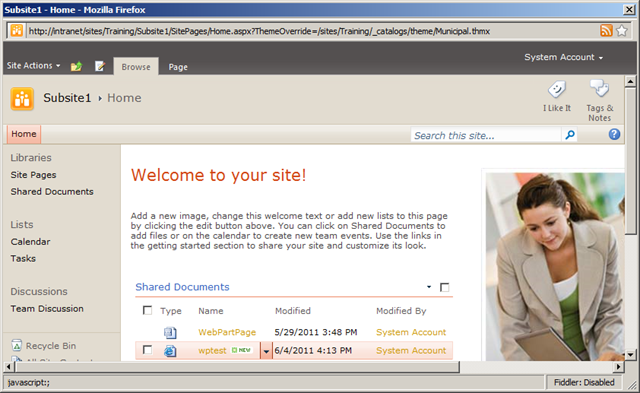Select the Browse ribbon tab
Image resolution: width=640 pixels, height=393 pixels.
(136, 67)
